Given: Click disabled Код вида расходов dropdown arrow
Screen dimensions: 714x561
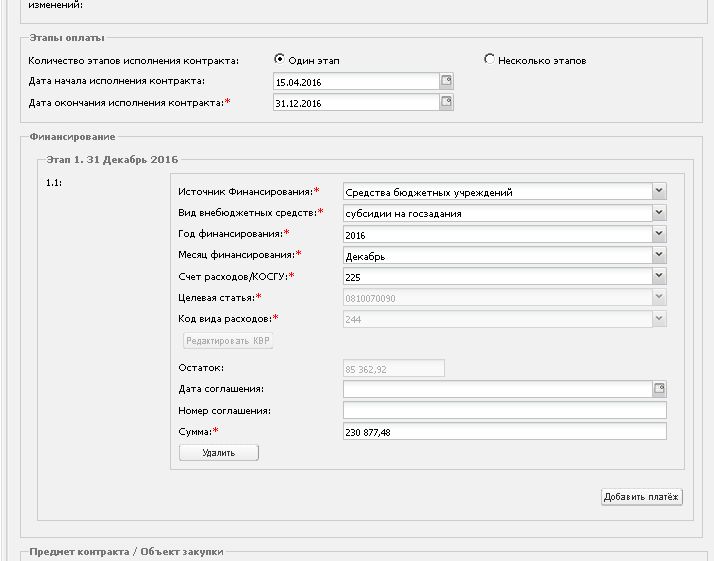Looking at the screenshot, I should [659, 318].
